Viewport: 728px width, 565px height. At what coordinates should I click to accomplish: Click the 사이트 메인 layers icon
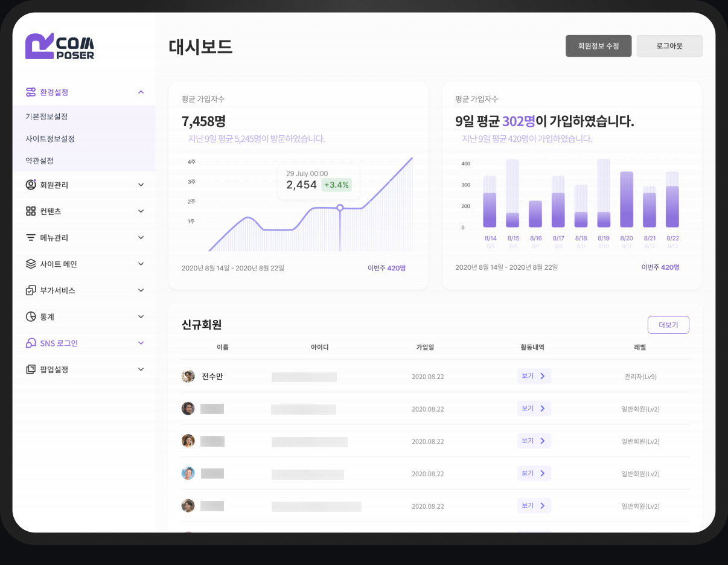pos(31,264)
